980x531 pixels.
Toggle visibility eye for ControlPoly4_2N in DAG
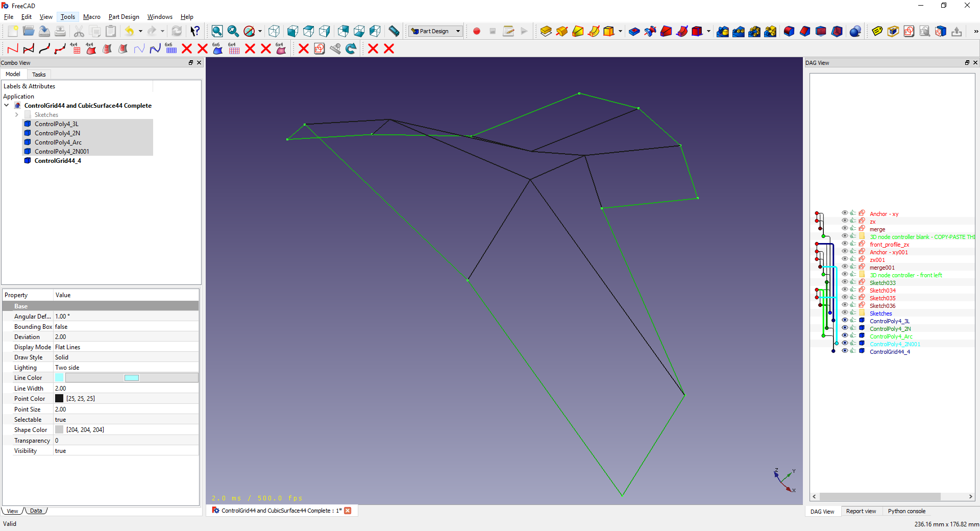[x=845, y=328]
